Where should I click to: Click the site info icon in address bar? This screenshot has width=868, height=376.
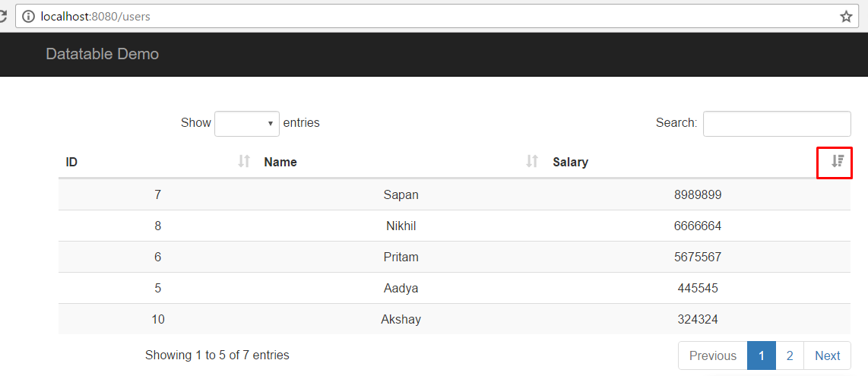coord(28,17)
